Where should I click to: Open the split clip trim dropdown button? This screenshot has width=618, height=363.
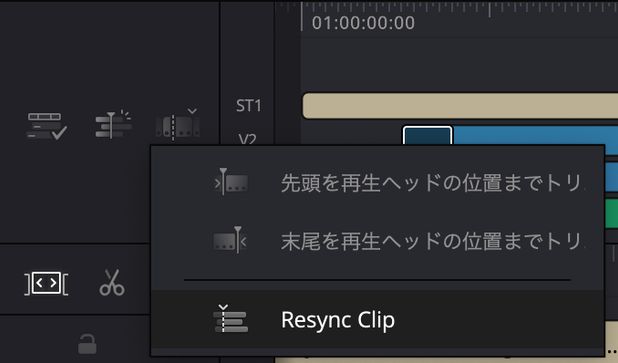[177, 127]
